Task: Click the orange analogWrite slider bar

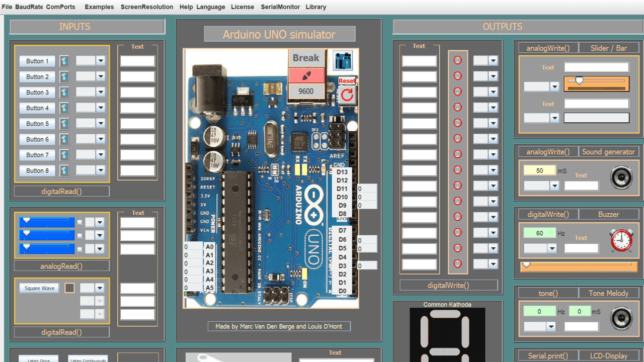Action: [x=597, y=83]
